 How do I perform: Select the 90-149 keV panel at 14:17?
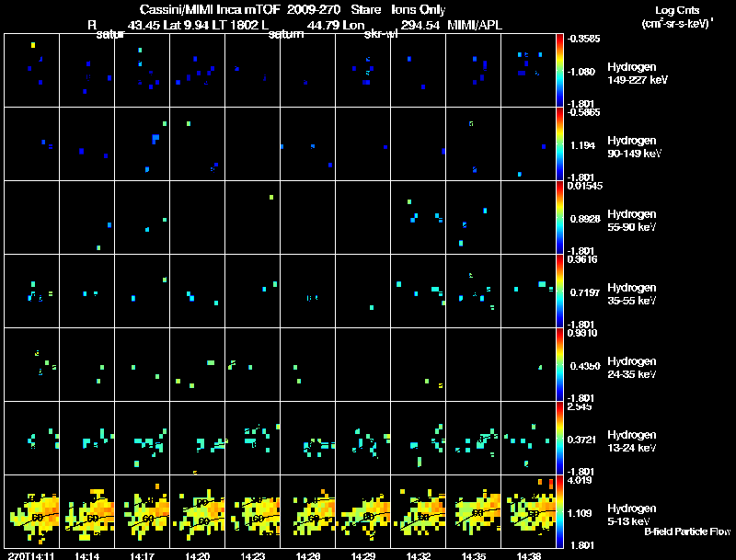(143, 144)
